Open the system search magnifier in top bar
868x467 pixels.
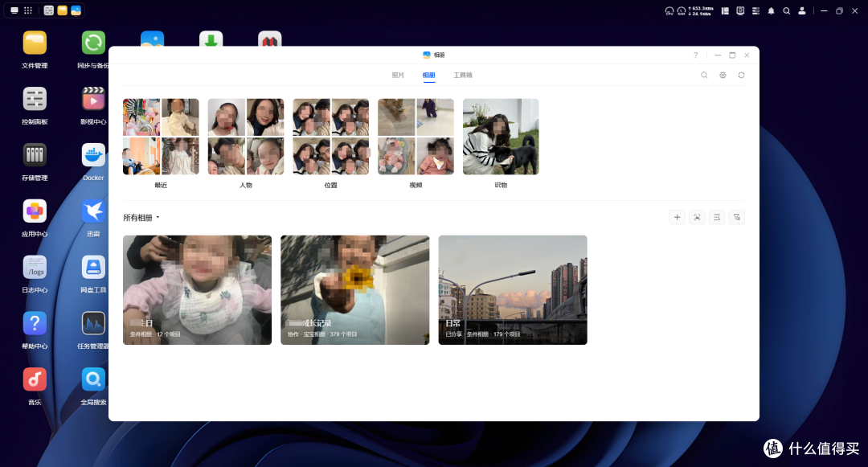click(787, 11)
